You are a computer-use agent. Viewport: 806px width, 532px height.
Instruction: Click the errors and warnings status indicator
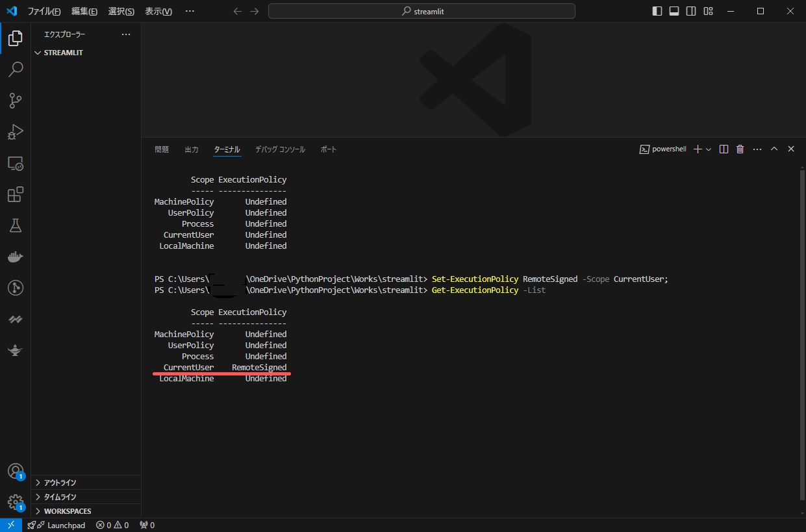[112, 525]
